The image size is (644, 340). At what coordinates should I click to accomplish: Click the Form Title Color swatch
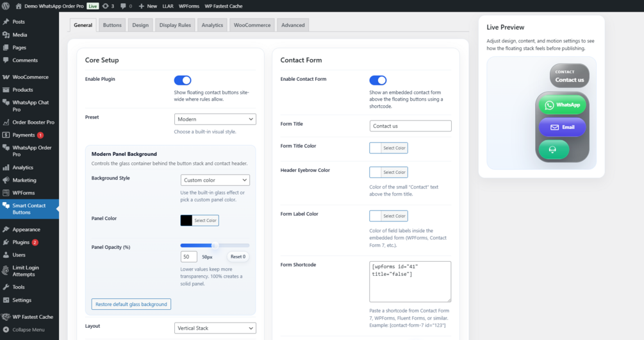coord(375,148)
